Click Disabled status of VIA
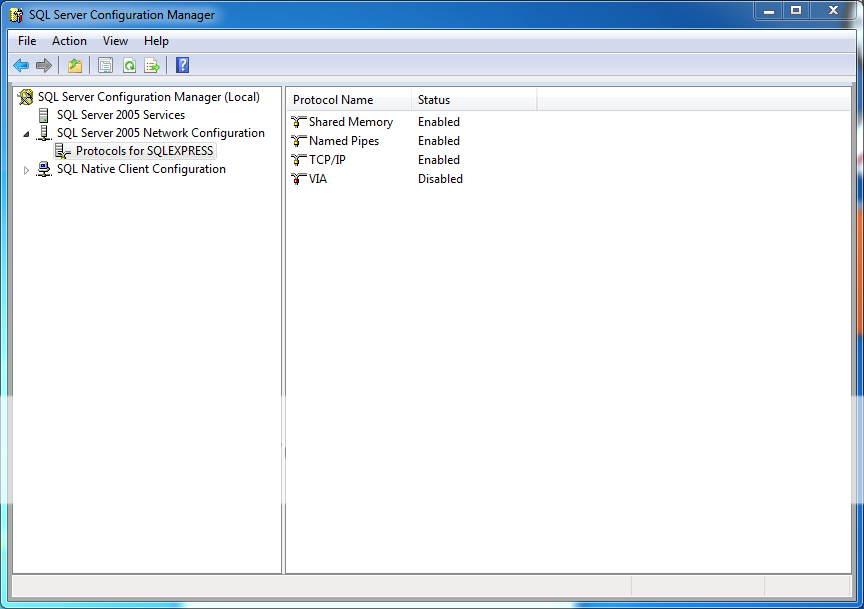The width and height of the screenshot is (864, 609). [x=440, y=179]
